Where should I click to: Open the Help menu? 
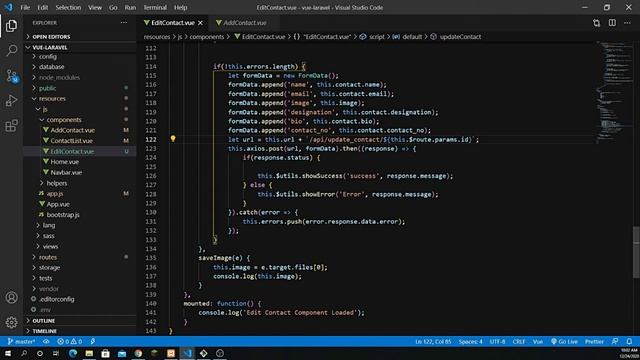tap(180, 7)
